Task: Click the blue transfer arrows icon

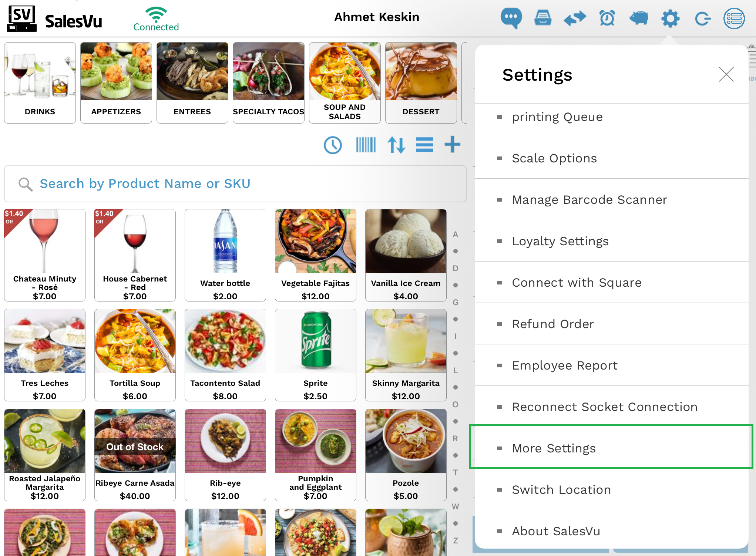Action: [575, 18]
